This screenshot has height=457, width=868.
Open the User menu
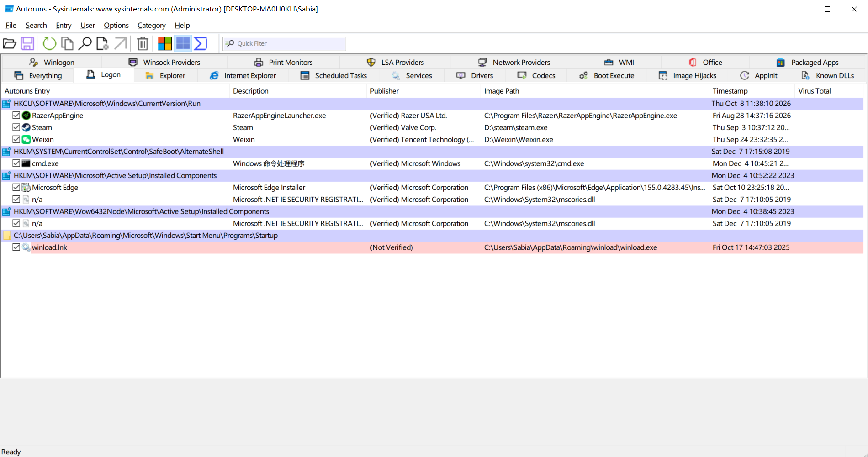pyautogui.click(x=88, y=25)
